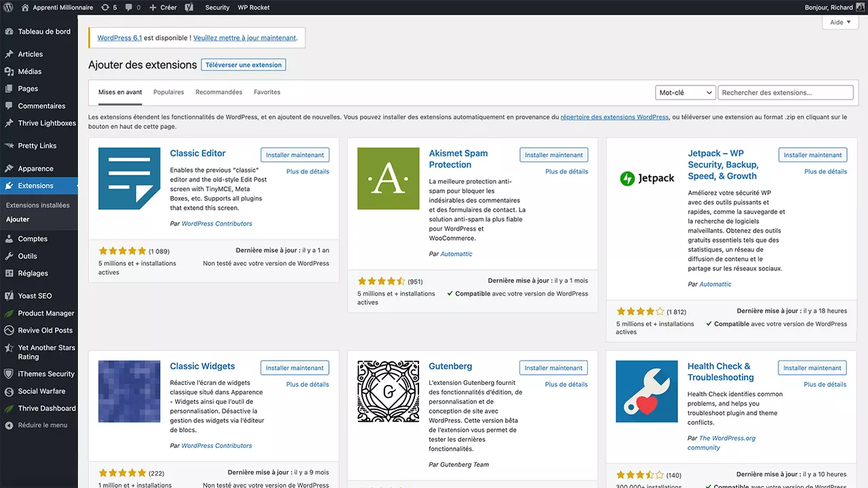Open Plus de détails for Jetpack

coord(826,171)
